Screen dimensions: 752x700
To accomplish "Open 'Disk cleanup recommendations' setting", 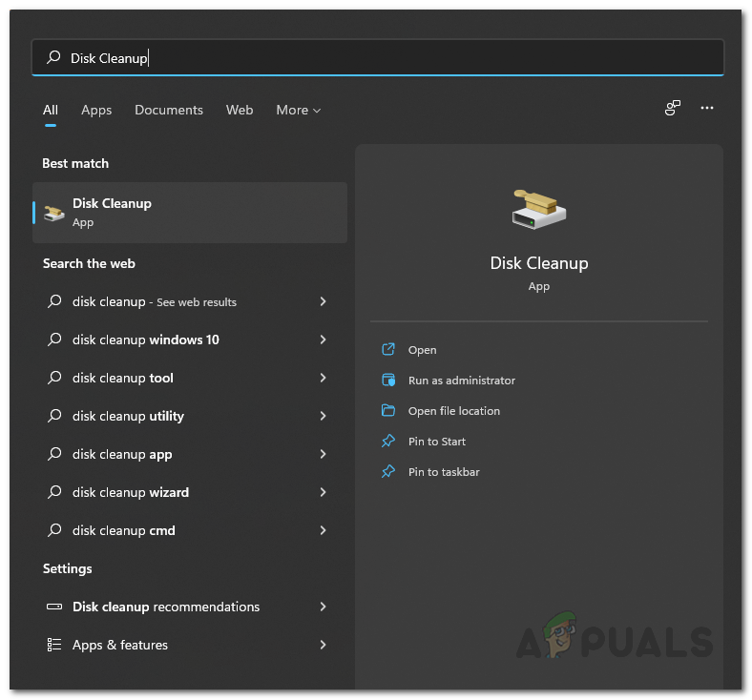I will point(190,607).
